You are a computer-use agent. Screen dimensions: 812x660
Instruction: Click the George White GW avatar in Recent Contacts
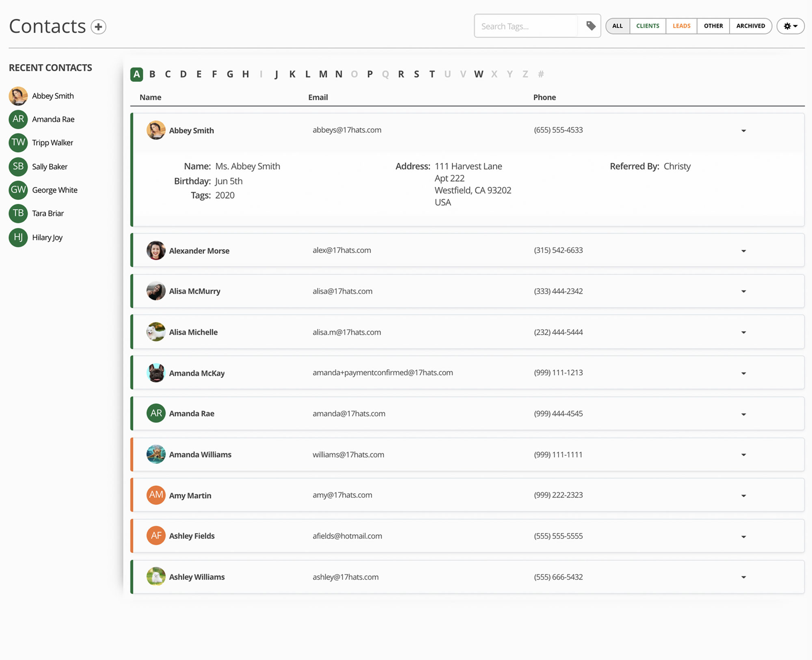18,190
